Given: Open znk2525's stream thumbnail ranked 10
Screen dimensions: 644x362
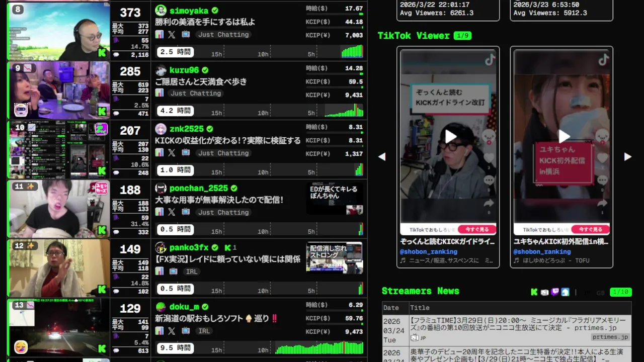Looking at the screenshot, I should pyautogui.click(x=58, y=150).
